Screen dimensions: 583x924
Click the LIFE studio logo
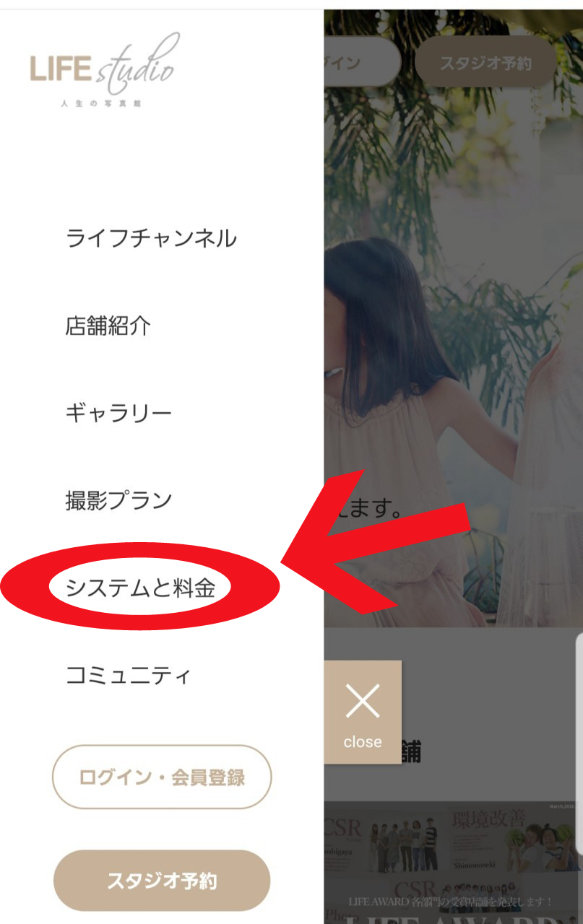[102, 70]
